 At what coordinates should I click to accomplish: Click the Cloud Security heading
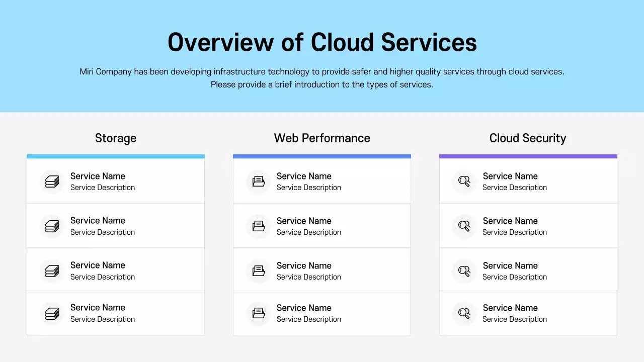point(528,138)
